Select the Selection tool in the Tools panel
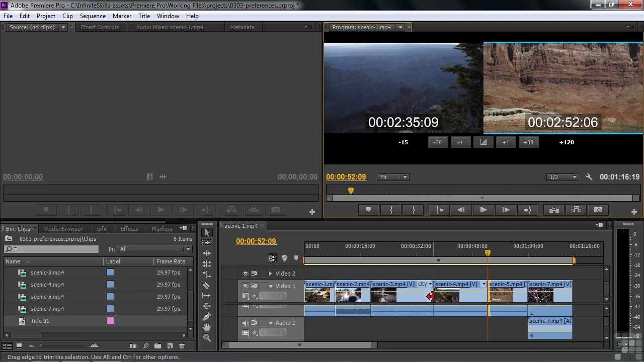 pos(207,232)
